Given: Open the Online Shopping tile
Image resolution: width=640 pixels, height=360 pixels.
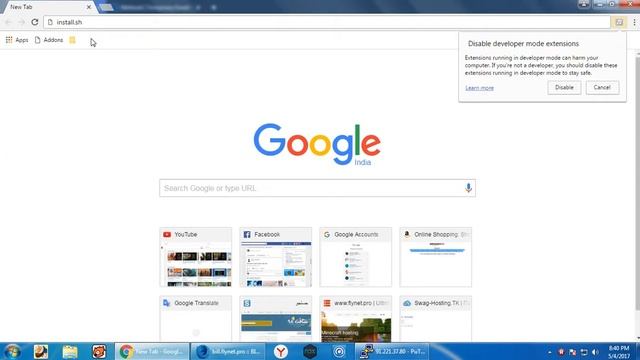Looking at the screenshot, I should point(436,257).
